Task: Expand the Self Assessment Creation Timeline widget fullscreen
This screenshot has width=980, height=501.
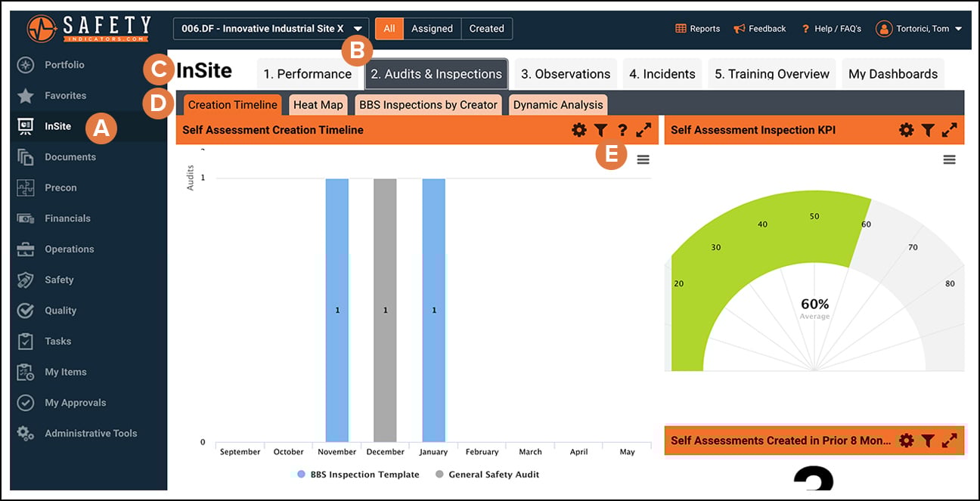Action: pyautogui.click(x=644, y=129)
